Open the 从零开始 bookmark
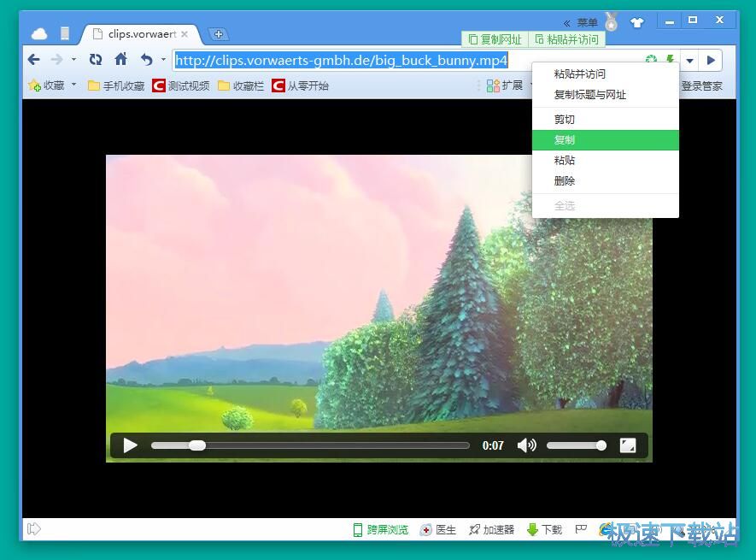 click(x=300, y=86)
